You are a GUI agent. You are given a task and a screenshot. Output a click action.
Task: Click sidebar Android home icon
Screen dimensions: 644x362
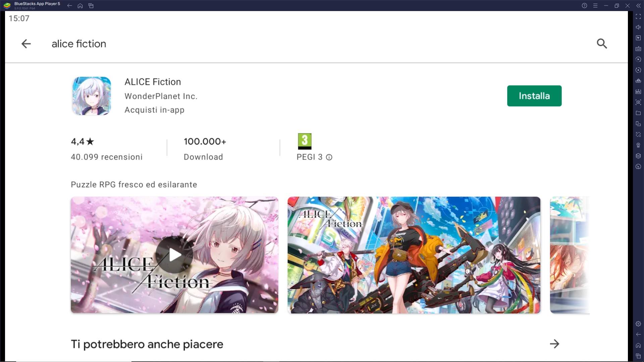coord(638,345)
